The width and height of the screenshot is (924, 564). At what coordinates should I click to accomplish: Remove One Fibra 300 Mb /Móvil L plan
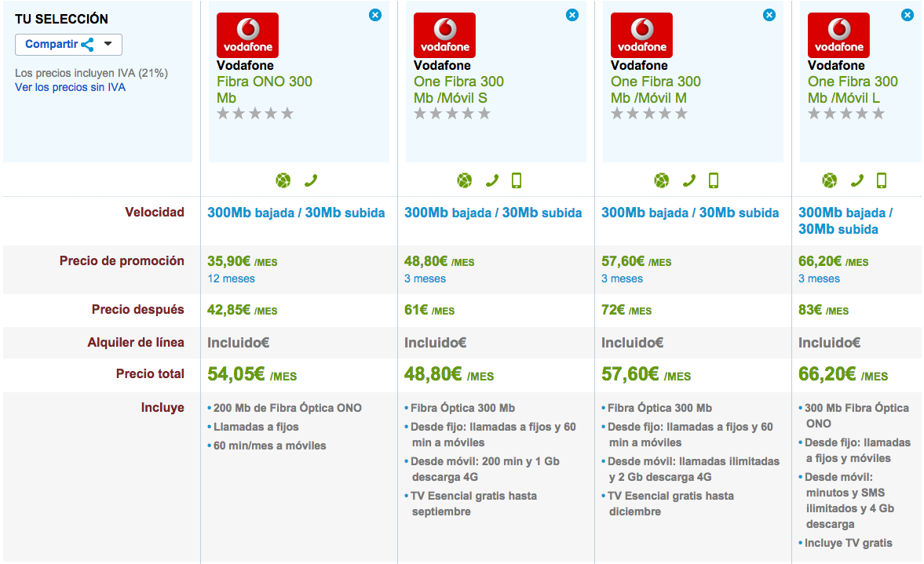pyautogui.click(x=908, y=15)
